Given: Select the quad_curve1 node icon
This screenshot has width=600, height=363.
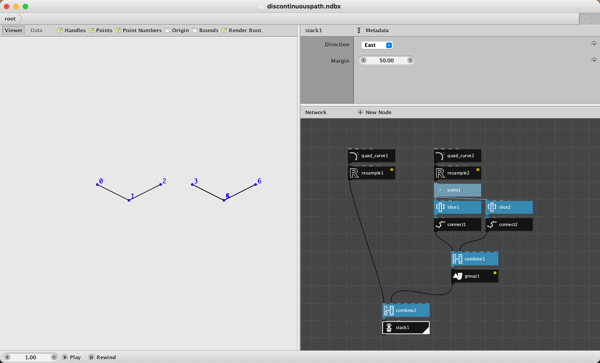Looking at the screenshot, I should (x=354, y=156).
